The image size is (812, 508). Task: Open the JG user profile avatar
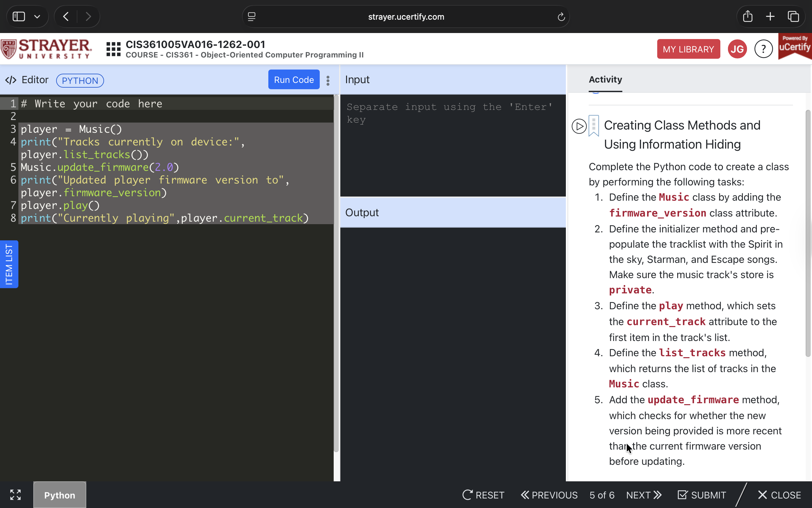[737, 49]
